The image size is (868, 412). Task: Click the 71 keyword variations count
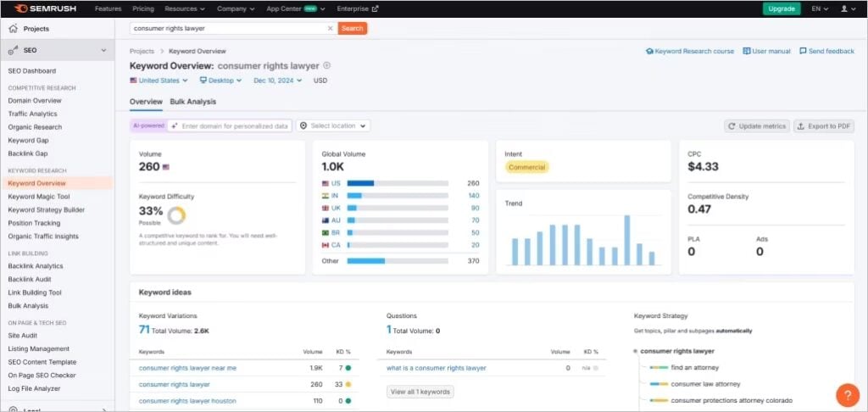pos(144,330)
